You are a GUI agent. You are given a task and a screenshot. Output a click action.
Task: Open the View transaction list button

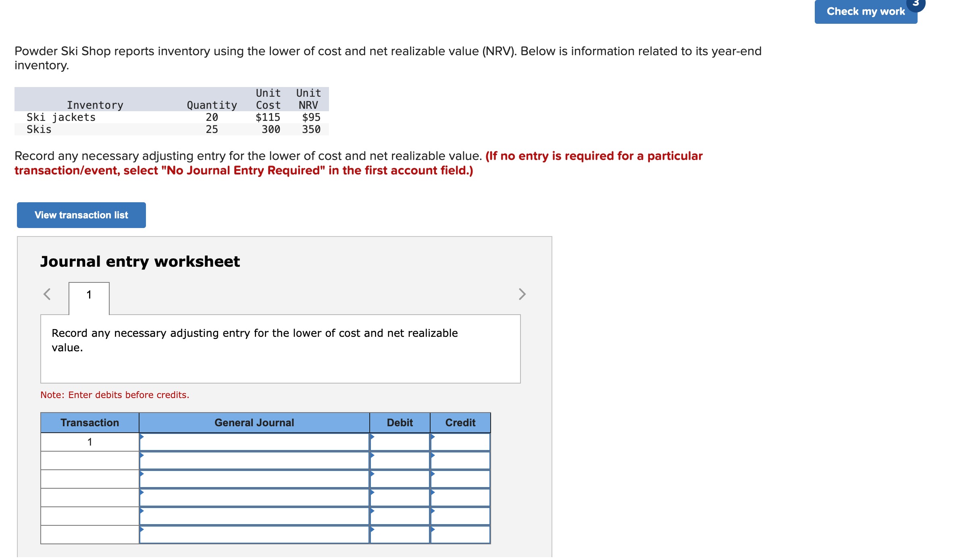point(81,215)
